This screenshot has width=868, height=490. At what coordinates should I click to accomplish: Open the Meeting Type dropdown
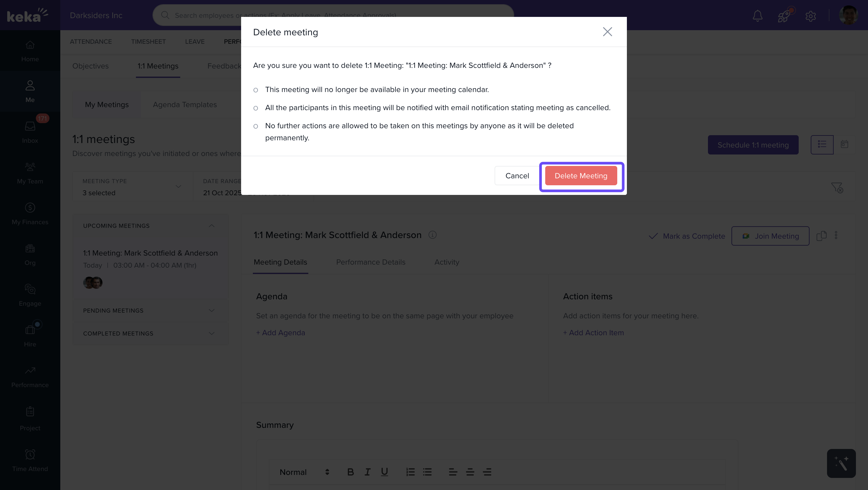coord(132,187)
